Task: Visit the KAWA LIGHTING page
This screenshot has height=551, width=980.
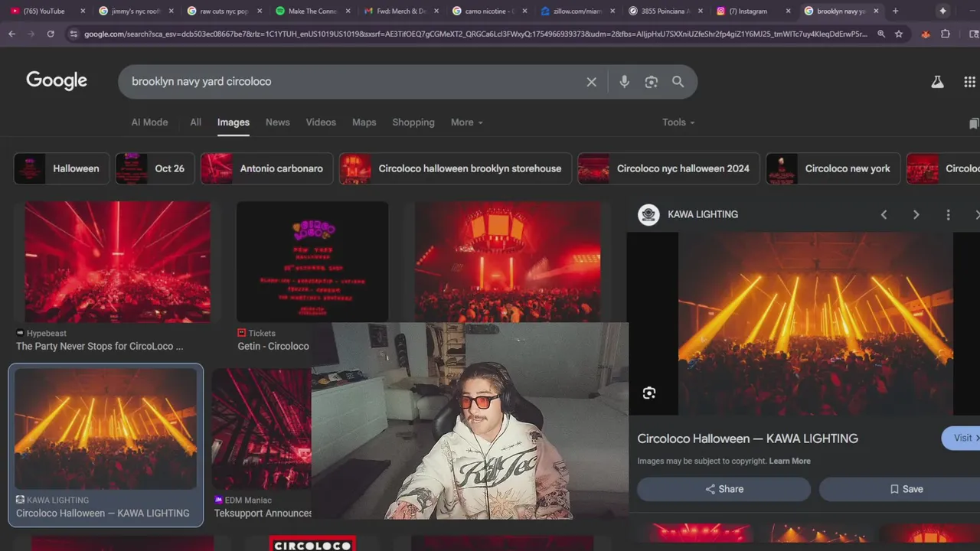Action: 962,438
